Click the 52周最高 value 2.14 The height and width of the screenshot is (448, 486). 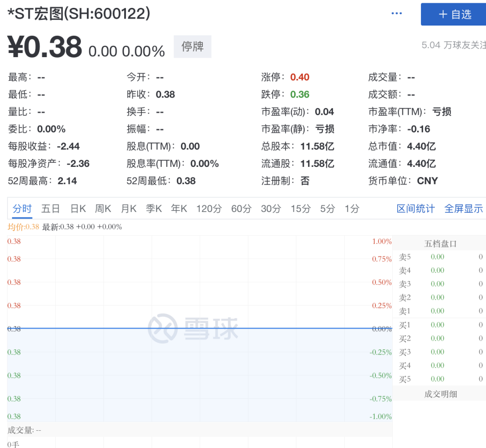point(67,181)
